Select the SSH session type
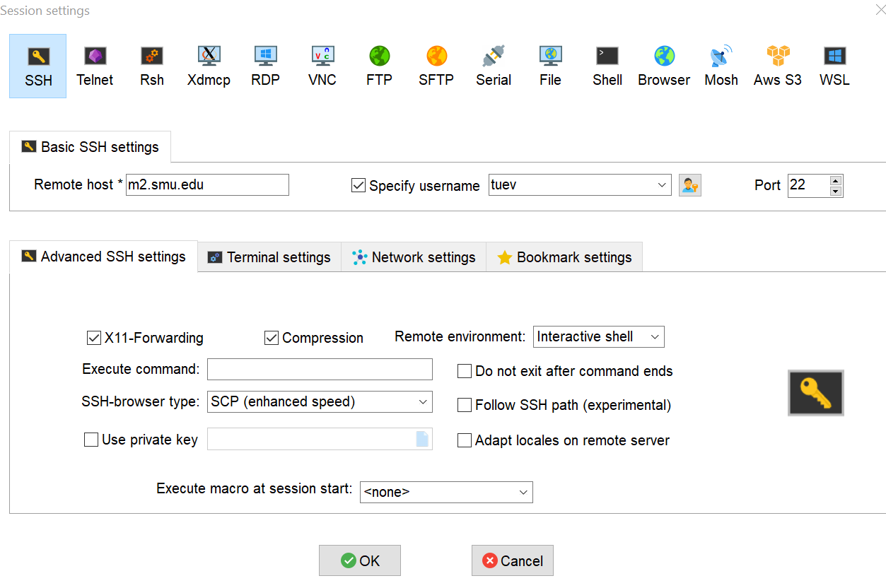The image size is (886, 588). coord(38,66)
